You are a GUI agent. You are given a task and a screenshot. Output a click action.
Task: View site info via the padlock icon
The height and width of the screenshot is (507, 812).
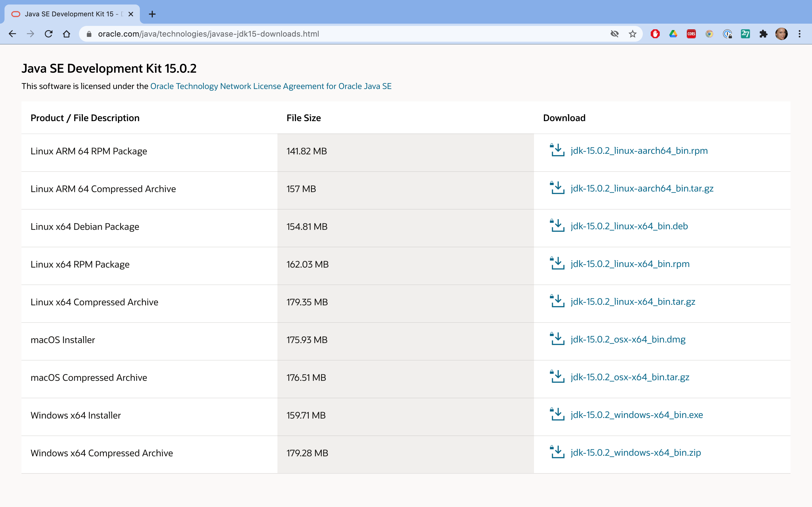89,34
